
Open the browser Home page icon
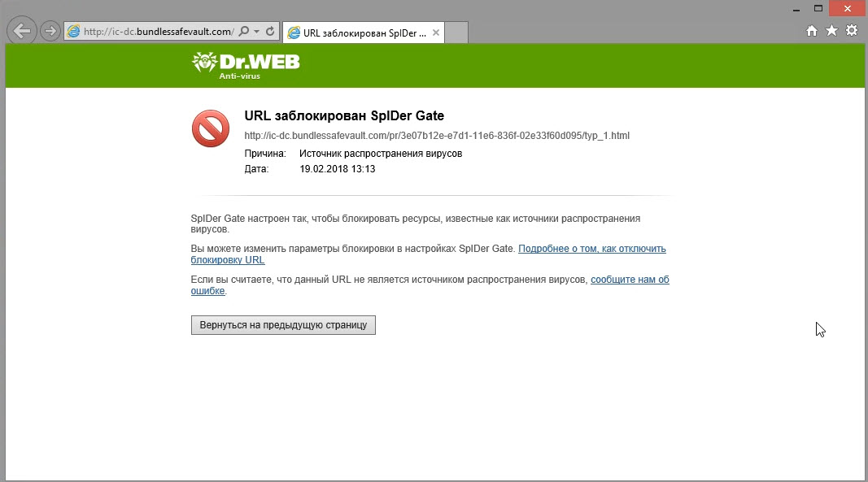[812, 31]
